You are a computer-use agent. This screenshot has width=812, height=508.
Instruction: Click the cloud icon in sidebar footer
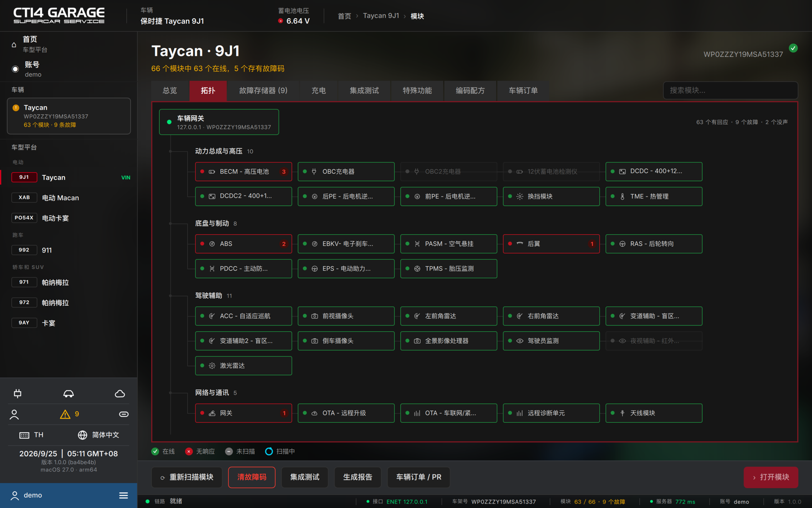[120, 394]
